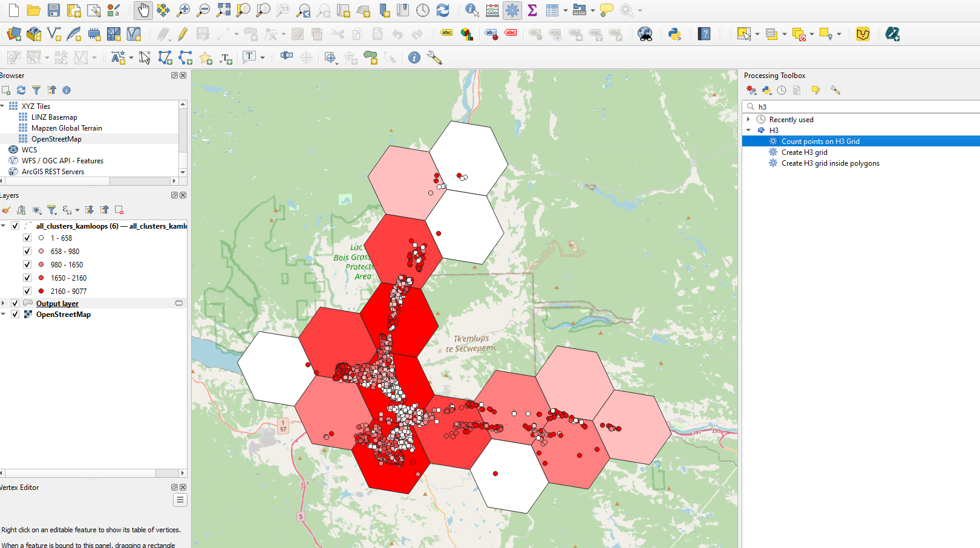Show statistical summary sigma icon
This screenshot has height=548, width=980.
click(532, 10)
